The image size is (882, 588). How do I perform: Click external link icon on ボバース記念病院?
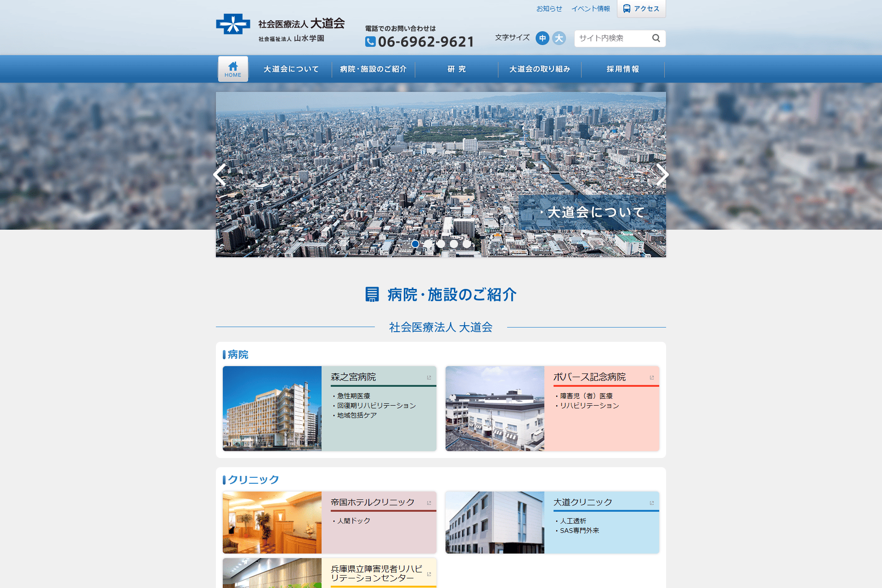click(x=651, y=378)
